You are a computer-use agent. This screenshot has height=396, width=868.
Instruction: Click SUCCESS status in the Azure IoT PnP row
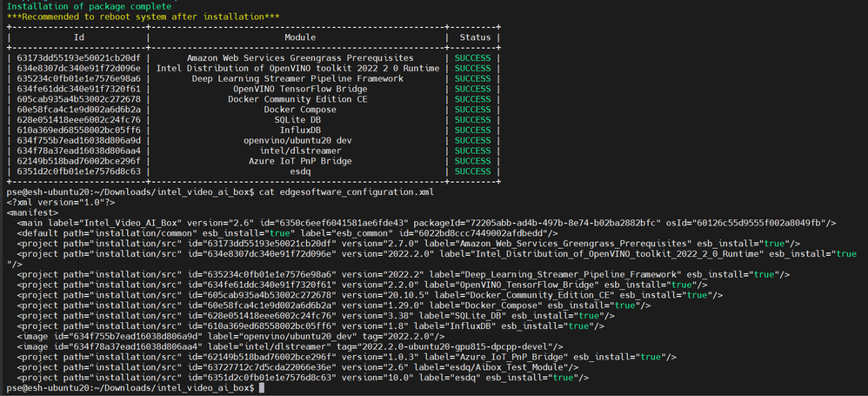tap(473, 161)
